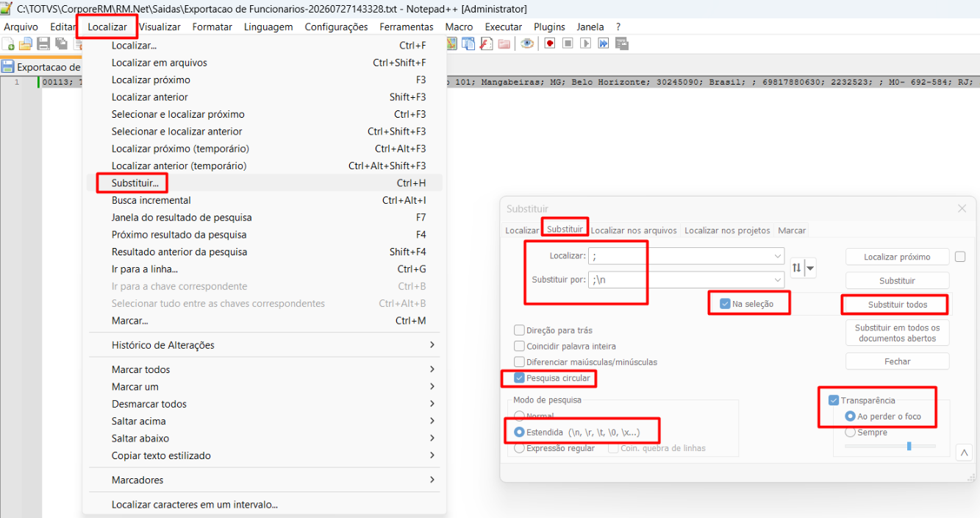Expand the Marcadores submenu
Screen dimensions: 980x518
(x=432, y=480)
